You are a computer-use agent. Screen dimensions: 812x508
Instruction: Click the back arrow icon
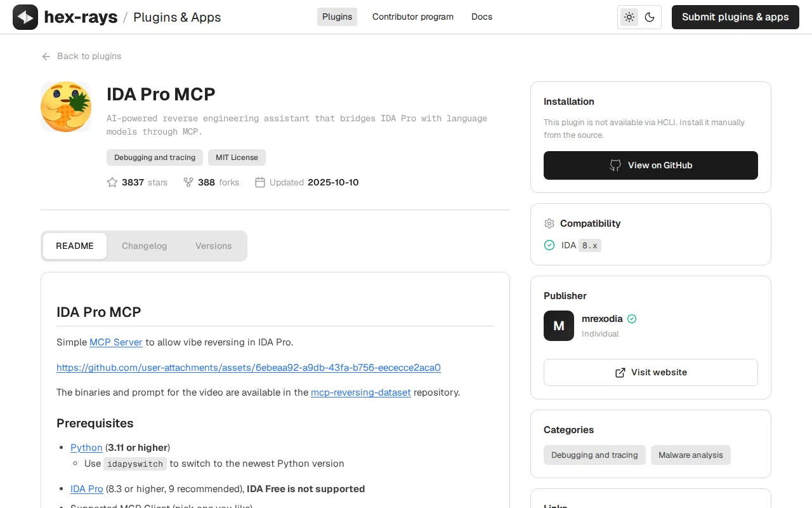pos(46,57)
